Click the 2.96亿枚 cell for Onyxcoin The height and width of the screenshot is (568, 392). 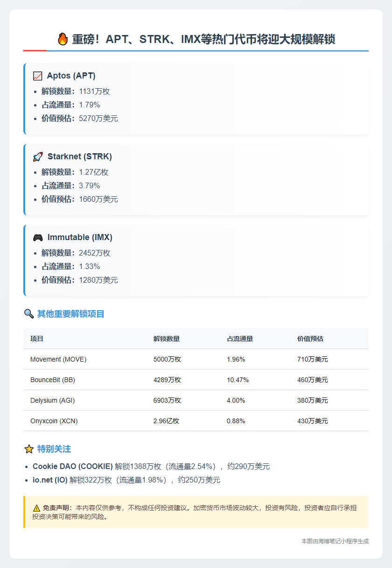click(166, 421)
